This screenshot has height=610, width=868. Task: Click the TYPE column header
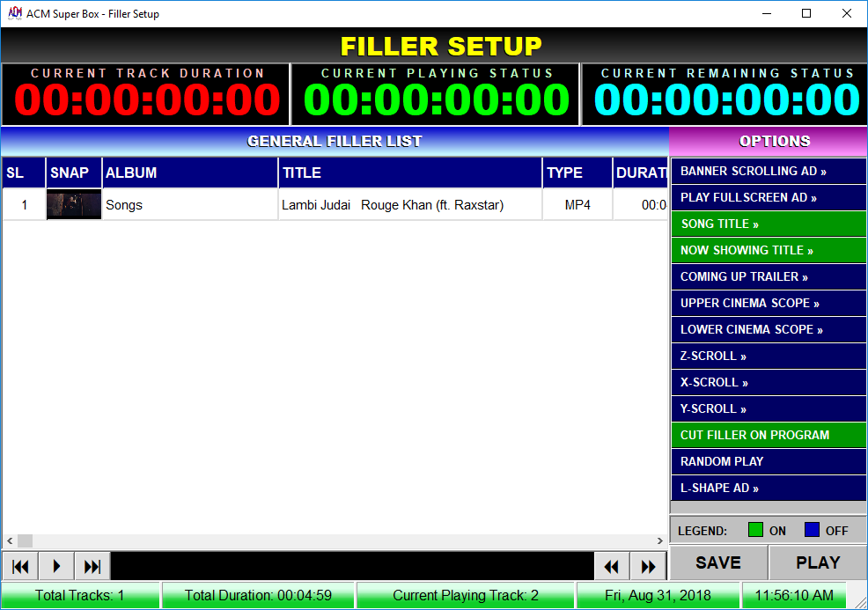point(577,173)
